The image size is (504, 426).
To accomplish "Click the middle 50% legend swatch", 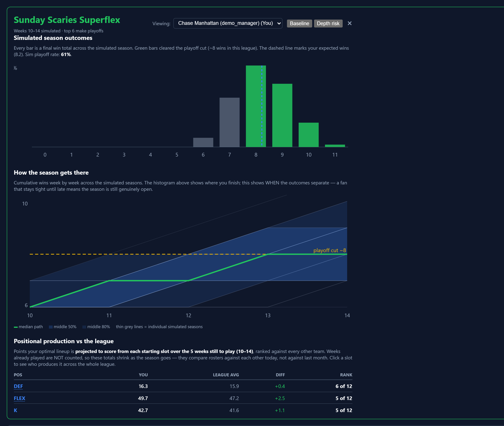I will 51,327.
